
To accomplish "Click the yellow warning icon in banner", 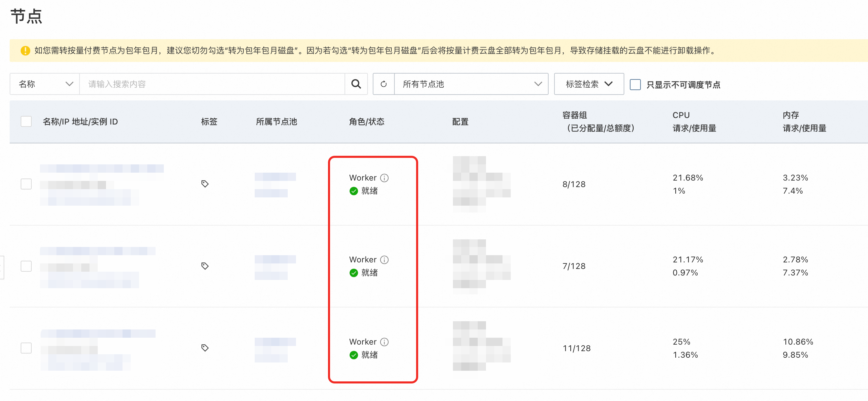I will pyautogui.click(x=25, y=51).
